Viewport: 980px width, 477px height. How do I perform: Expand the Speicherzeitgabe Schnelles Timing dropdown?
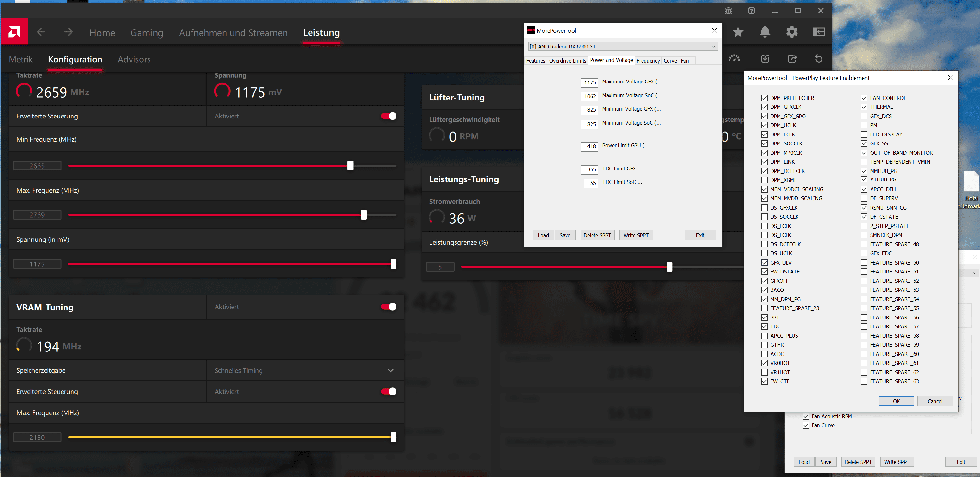coord(390,370)
